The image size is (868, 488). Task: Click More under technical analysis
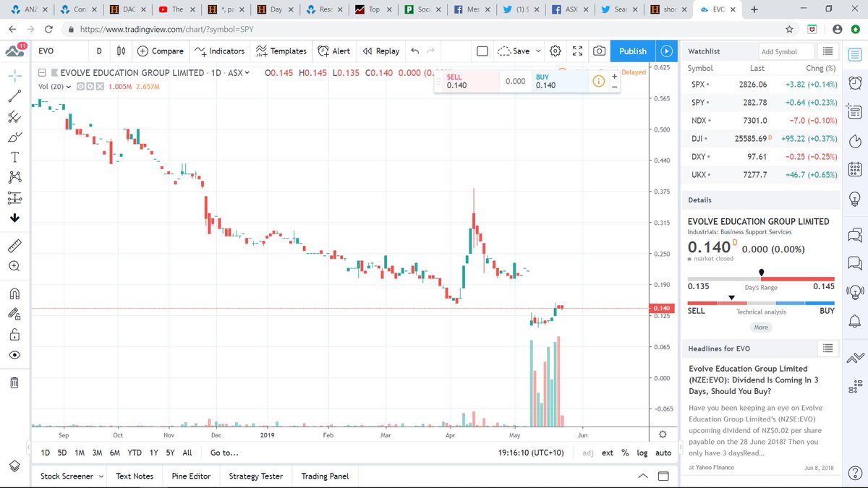761,328
